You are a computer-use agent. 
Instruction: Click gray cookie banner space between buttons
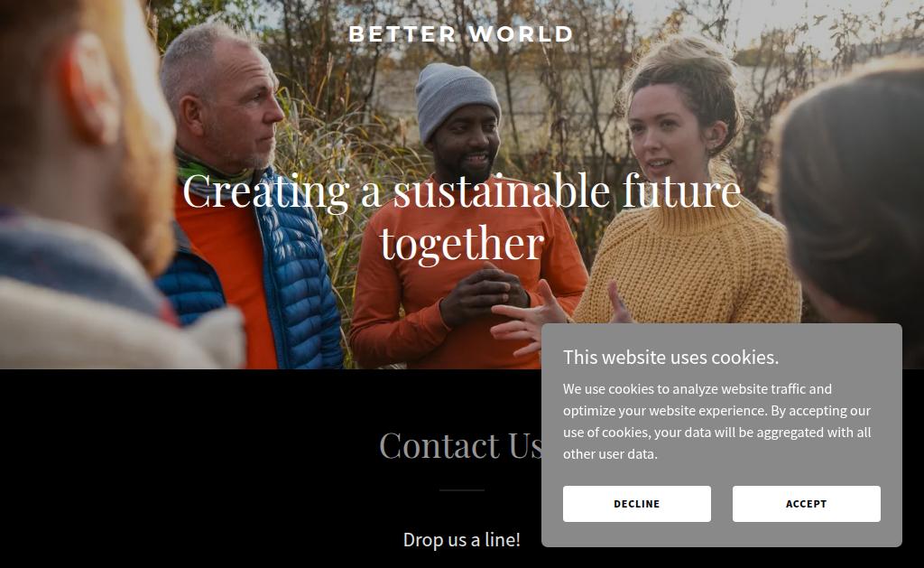pos(721,504)
